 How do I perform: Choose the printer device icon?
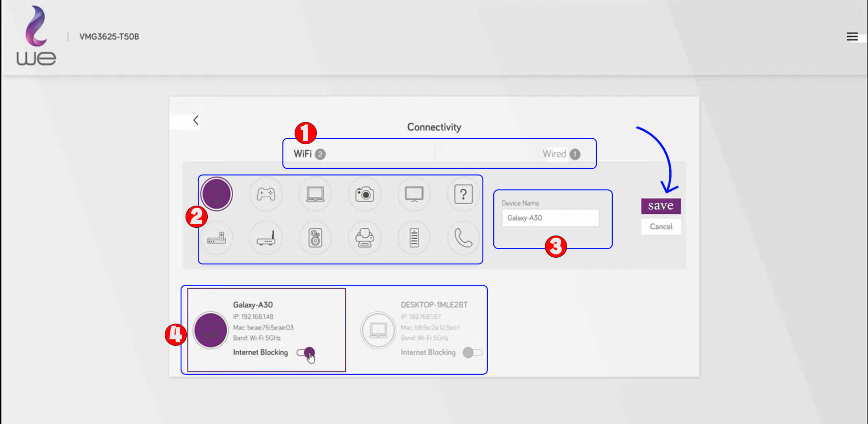pyautogui.click(x=364, y=238)
